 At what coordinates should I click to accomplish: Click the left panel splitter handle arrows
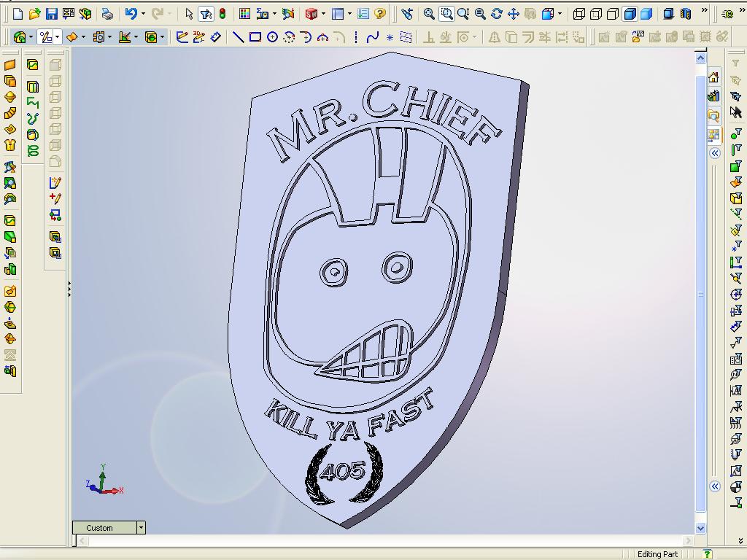69,289
